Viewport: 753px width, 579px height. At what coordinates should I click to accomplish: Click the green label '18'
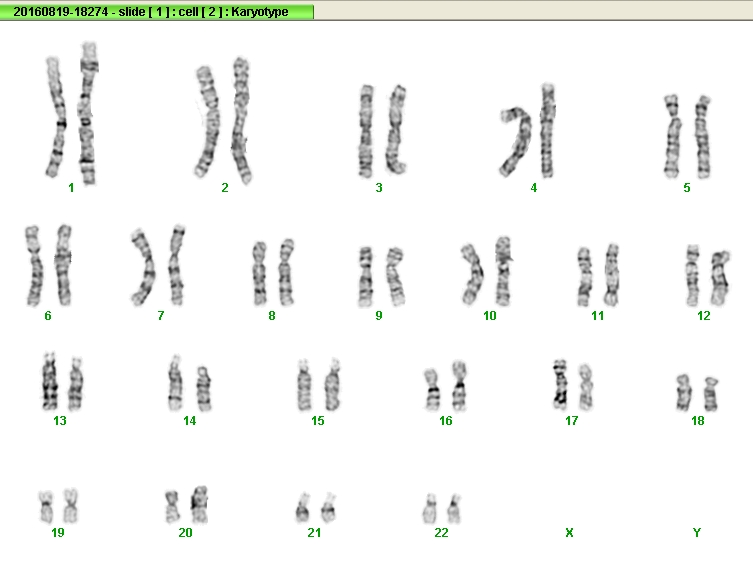697,421
